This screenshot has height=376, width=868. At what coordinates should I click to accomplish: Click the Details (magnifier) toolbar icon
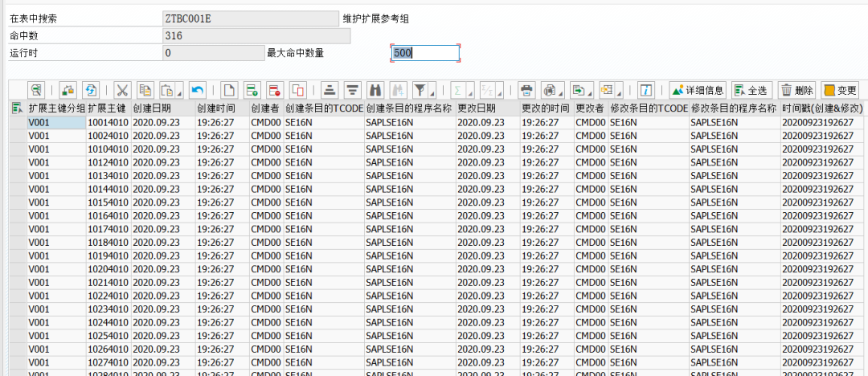pos(36,90)
